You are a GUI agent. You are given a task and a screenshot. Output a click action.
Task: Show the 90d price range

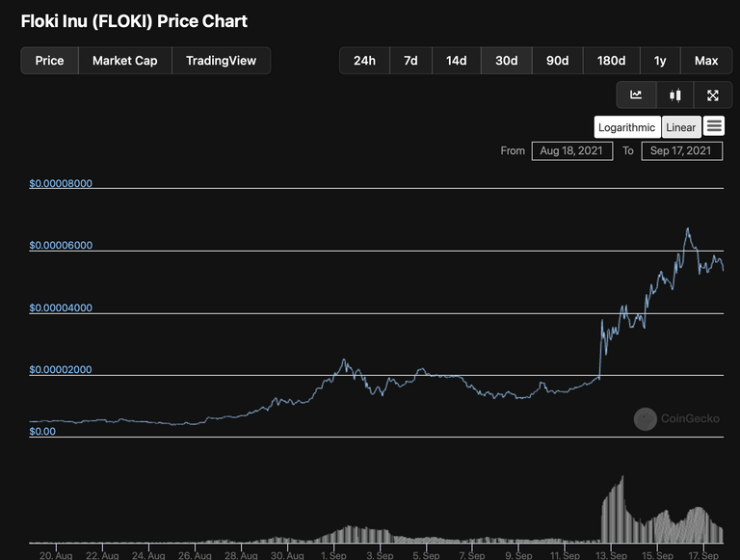point(557,61)
